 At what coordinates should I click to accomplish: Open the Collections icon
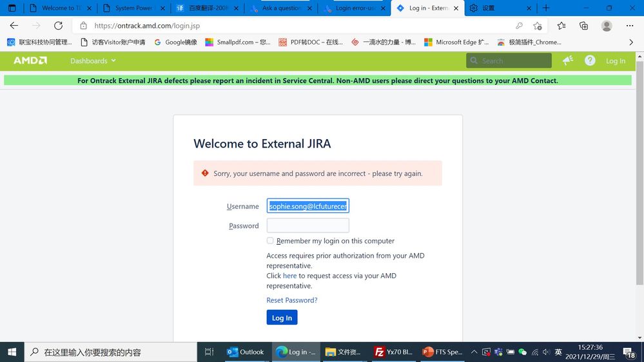point(583,26)
